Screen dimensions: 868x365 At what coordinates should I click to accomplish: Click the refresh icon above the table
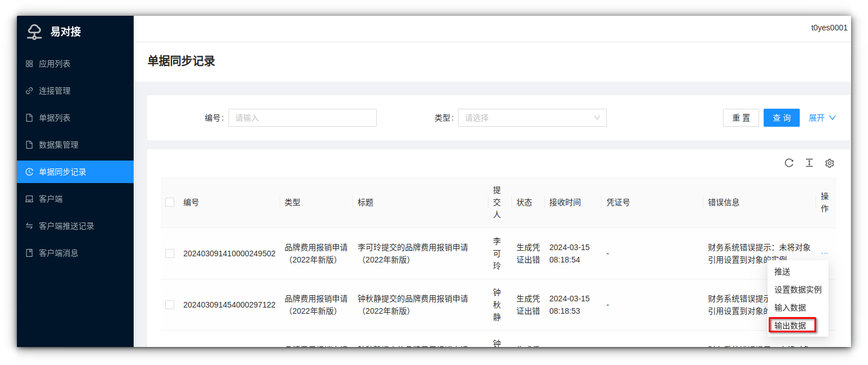point(789,163)
